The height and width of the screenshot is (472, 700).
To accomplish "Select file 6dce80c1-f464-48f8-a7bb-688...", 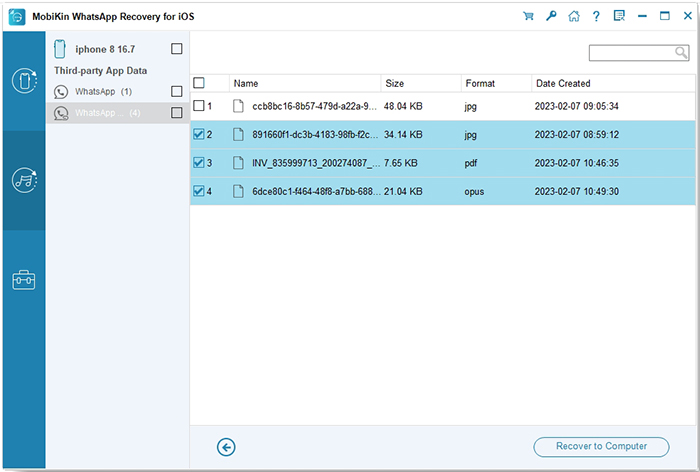I will point(316,192).
